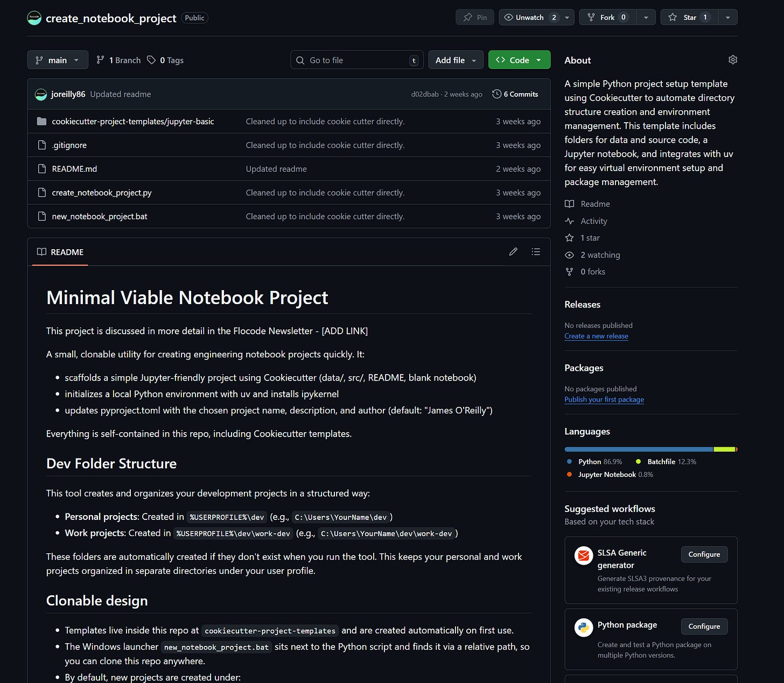Open the Releases heading link

point(582,305)
